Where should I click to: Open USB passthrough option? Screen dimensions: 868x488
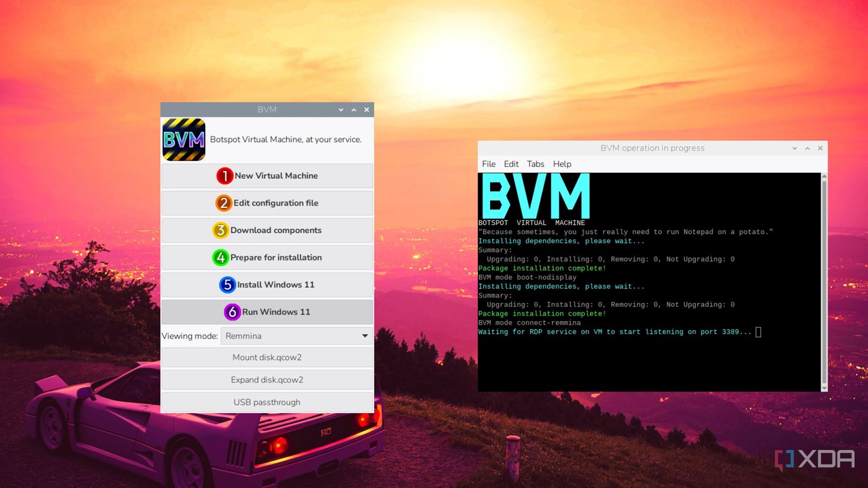click(267, 402)
